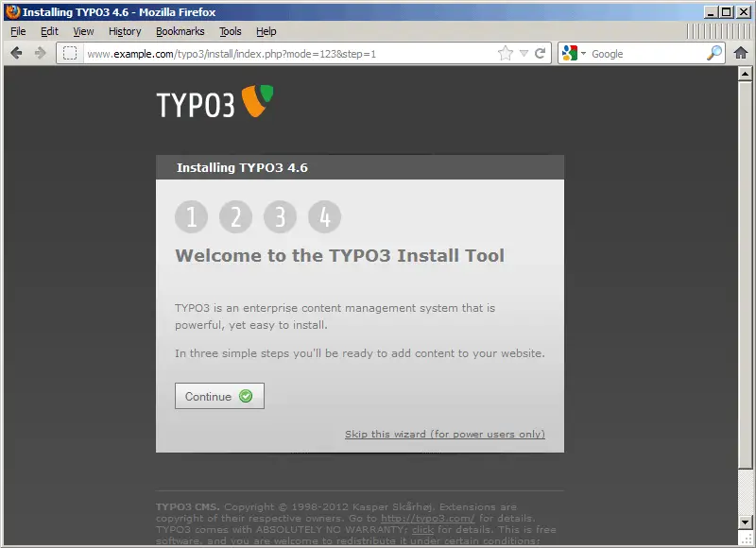Image resolution: width=756 pixels, height=548 pixels.
Task: Reload the page with the refresh icon
Action: tap(540, 53)
